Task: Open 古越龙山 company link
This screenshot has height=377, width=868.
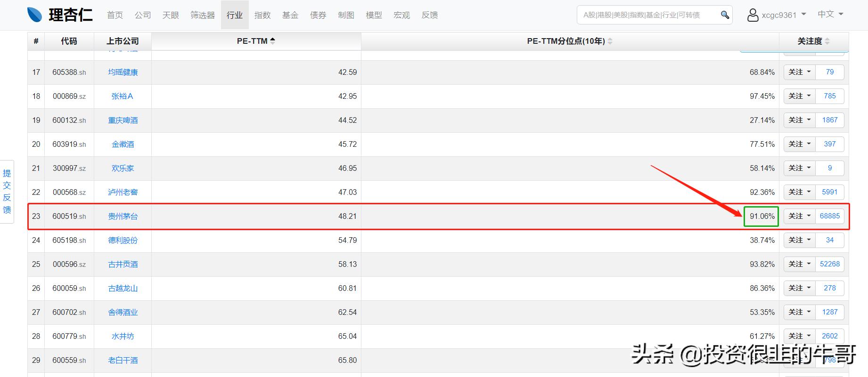Action: (123, 288)
